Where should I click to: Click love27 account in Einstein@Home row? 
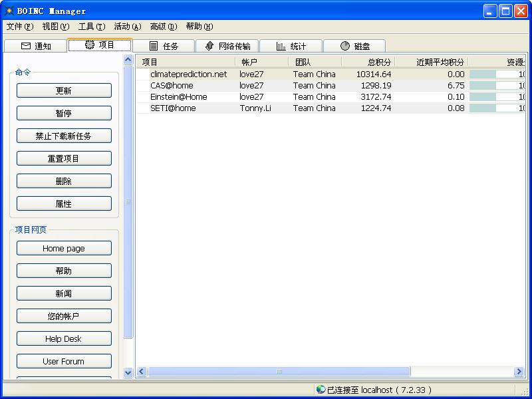(x=251, y=96)
